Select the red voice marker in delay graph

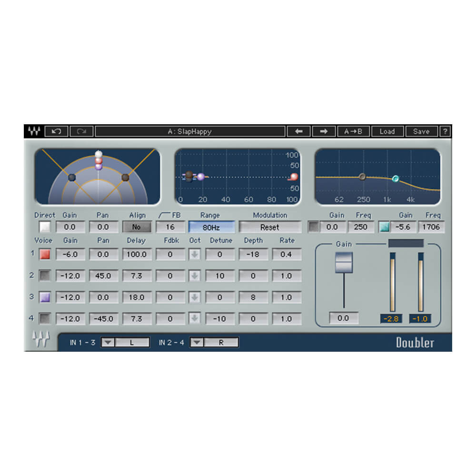[x=294, y=177]
